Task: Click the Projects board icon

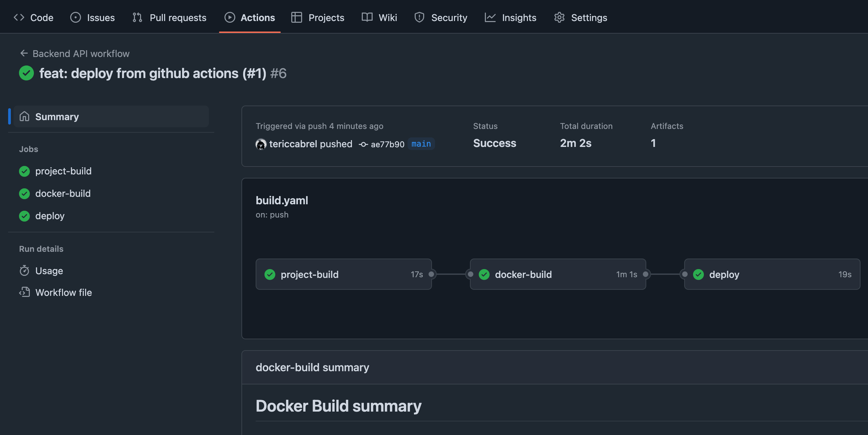Action: 296,17
